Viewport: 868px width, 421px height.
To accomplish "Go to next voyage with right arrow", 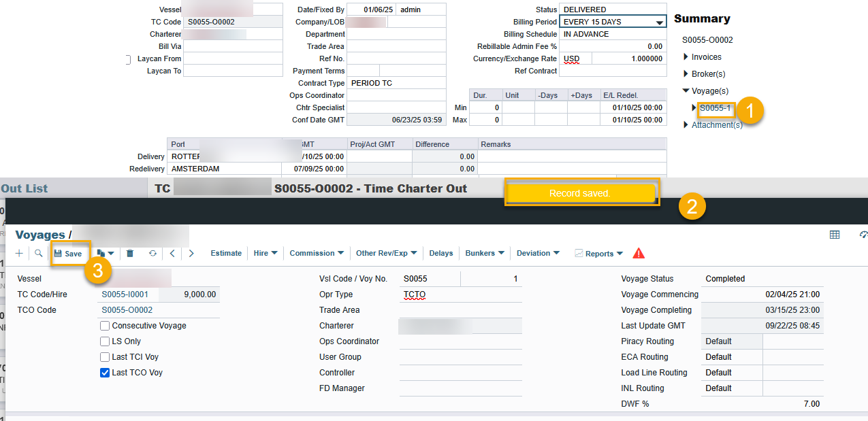I will click(191, 253).
